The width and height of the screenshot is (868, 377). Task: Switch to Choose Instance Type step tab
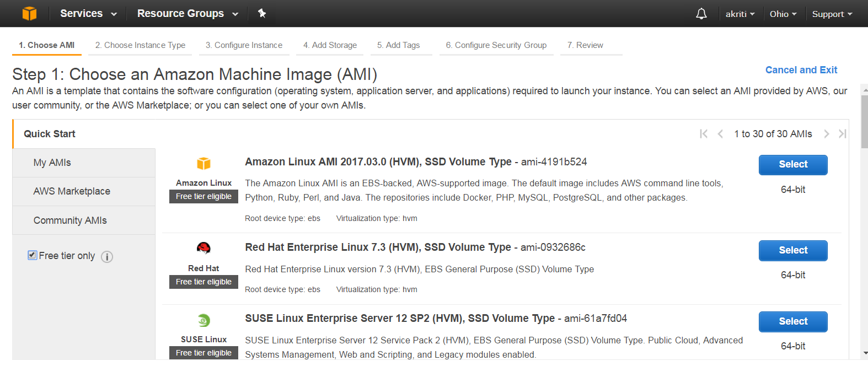click(x=140, y=45)
